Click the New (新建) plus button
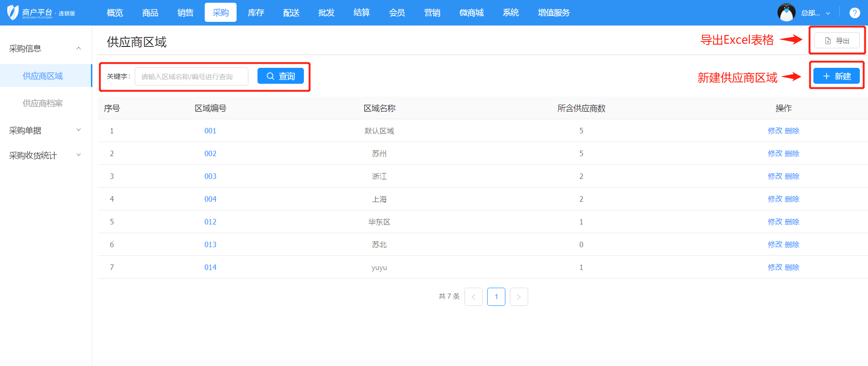This screenshot has width=868, height=366. (836, 76)
